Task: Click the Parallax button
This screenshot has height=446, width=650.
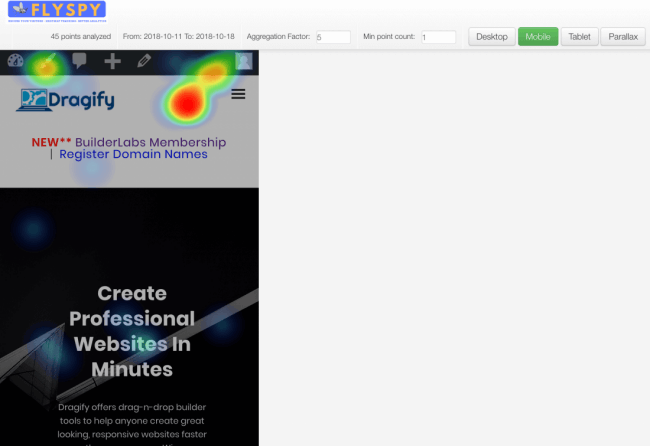Action: coord(623,37)
